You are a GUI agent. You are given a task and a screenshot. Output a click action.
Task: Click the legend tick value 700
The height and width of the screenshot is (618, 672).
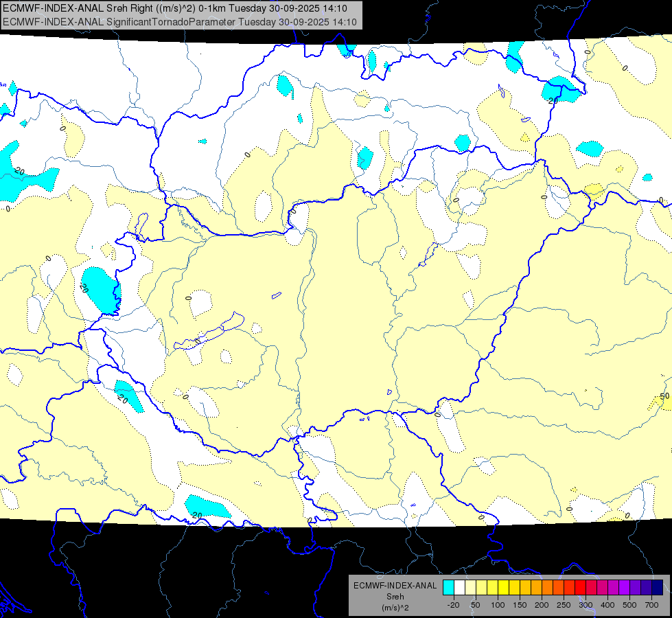651,605
